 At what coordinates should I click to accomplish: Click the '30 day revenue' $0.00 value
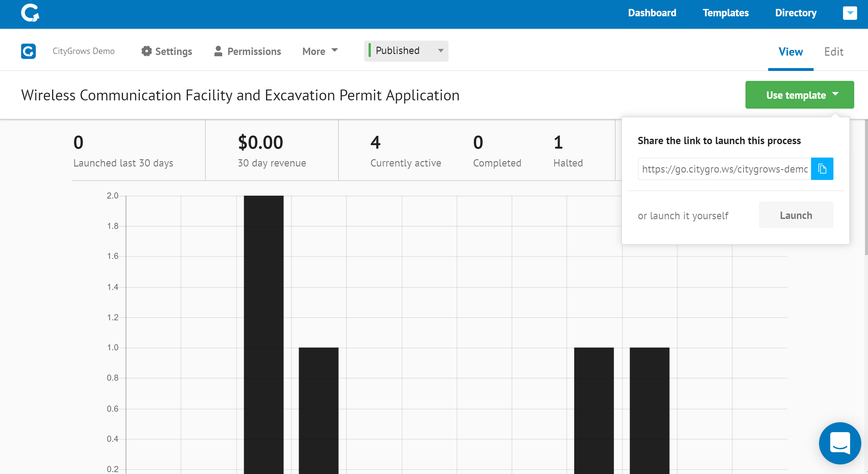click(x=260, y=142)
